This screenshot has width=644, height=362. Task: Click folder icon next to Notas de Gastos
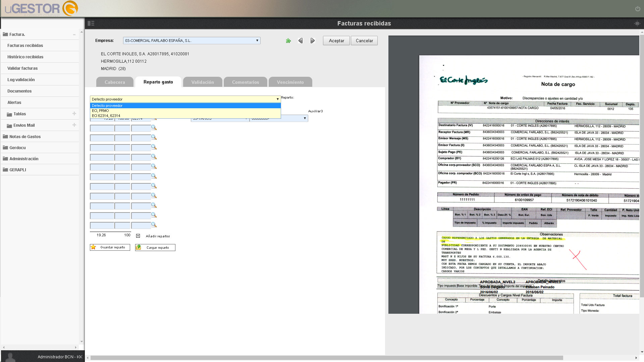[5, 136]
